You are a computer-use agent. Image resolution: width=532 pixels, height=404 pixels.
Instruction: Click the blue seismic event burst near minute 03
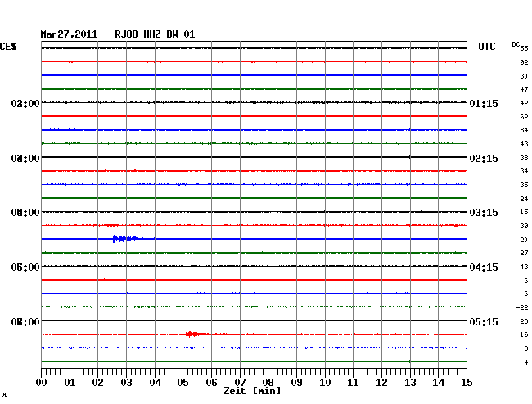click(127, 239)
